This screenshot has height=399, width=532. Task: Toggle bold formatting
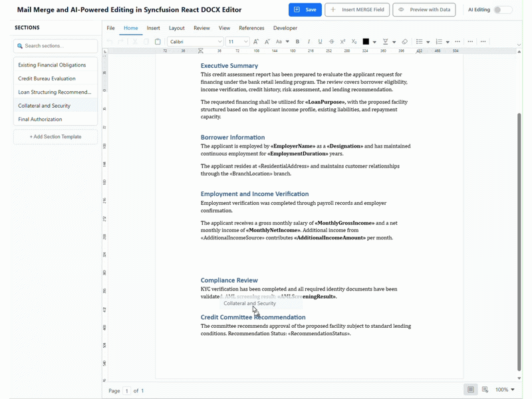point(297,42)
